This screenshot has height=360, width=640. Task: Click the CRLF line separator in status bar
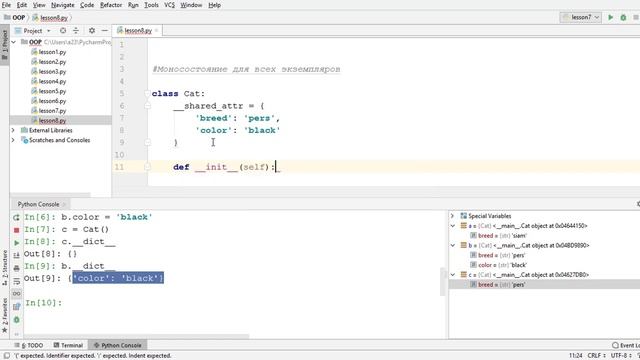tap(596, 356)
